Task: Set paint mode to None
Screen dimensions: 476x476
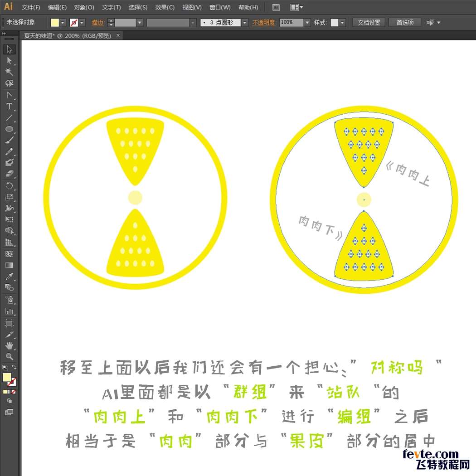Action: (14, 392)
